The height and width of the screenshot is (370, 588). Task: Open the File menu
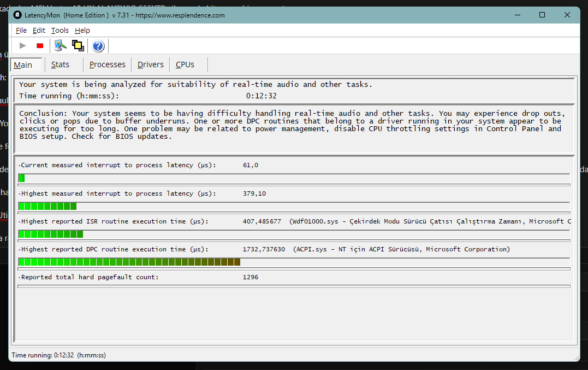[x=21, y=31]
